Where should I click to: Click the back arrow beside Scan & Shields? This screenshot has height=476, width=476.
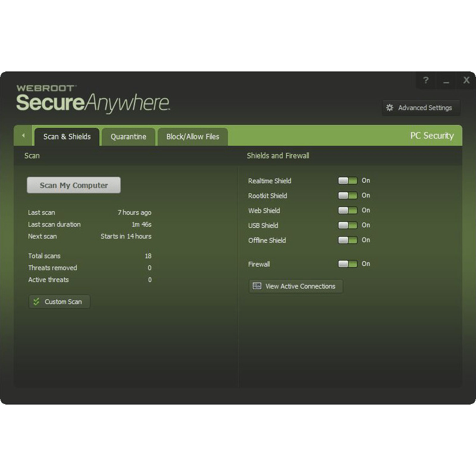coord(23,136)
